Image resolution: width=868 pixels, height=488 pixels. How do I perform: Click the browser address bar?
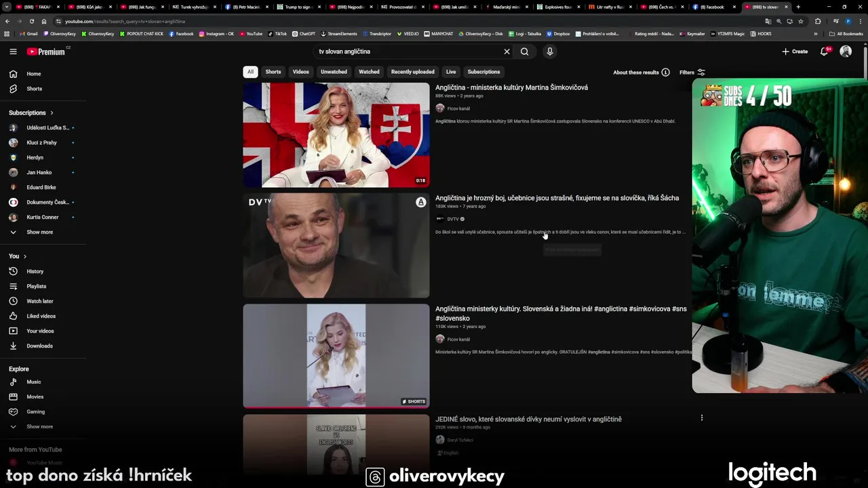tap(407, 21)
